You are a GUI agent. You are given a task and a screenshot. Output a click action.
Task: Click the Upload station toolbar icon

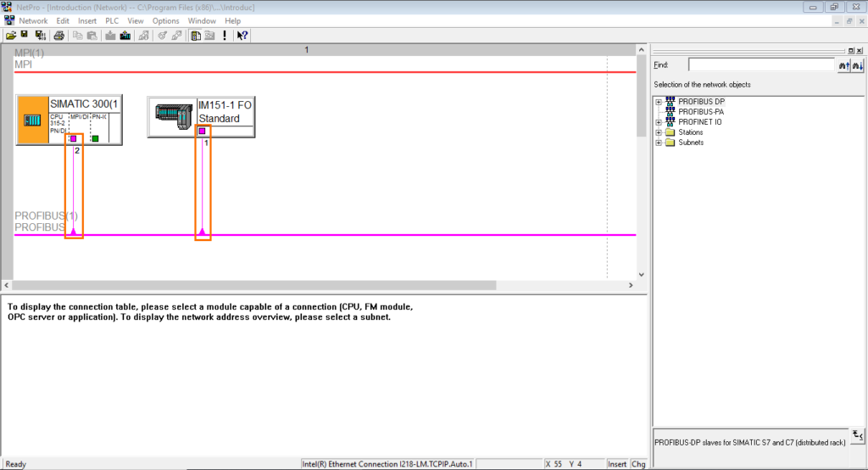[125, 36]
